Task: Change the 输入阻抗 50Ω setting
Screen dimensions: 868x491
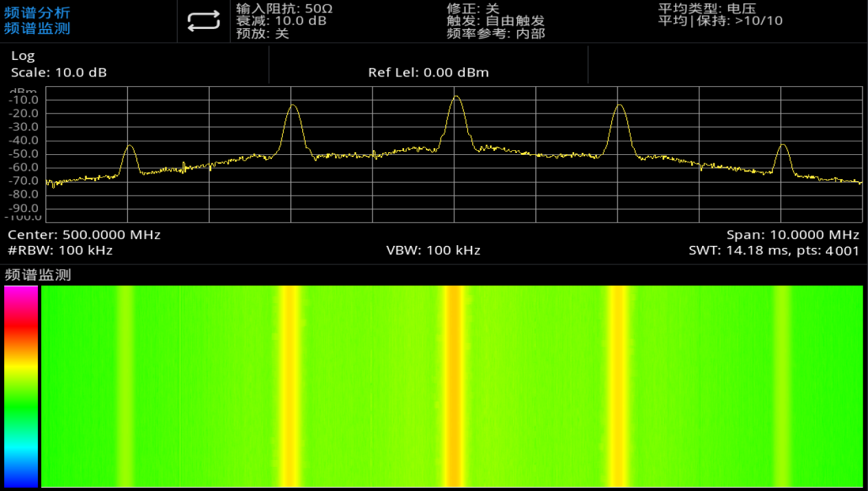Action: [x=284, y=9]
